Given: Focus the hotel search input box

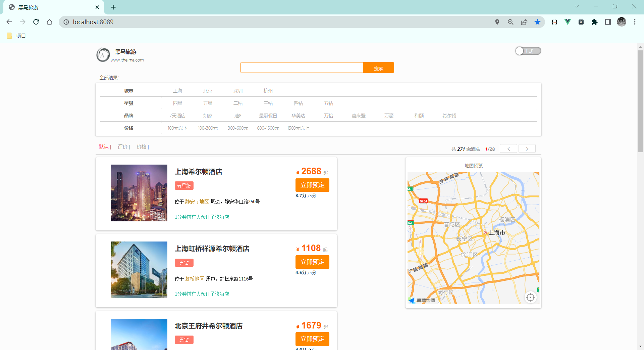Looking at the screenshot, I should pyautogui.click(x=302, y=68).
